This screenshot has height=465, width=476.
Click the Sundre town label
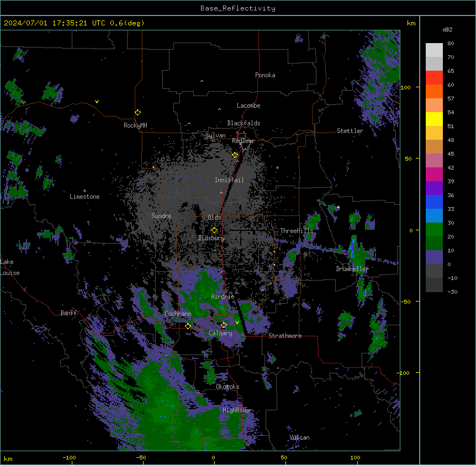pos(161,216)
